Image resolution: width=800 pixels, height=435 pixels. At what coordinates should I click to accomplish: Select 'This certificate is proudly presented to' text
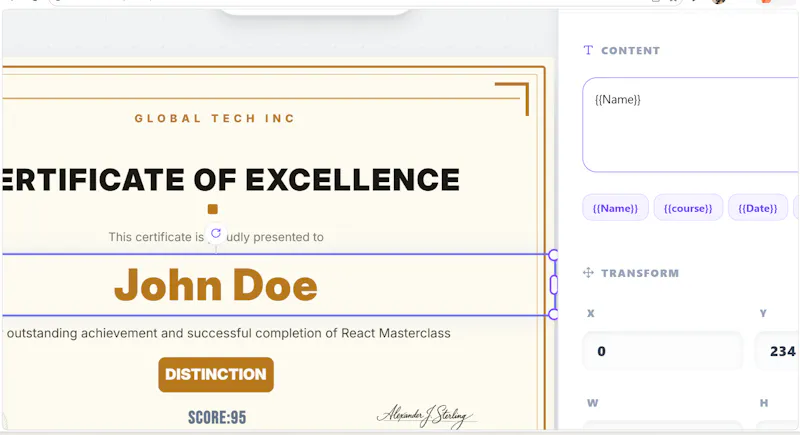pyautogui.click(x=216, y=237)
